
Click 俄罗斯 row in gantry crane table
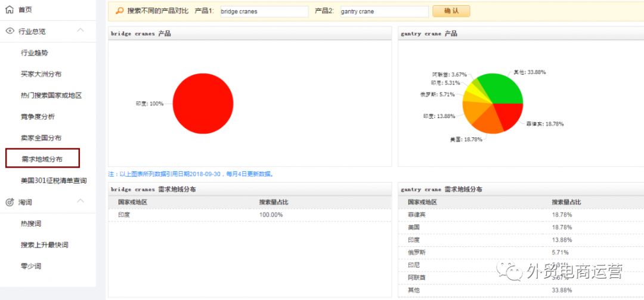click(521, 252)
